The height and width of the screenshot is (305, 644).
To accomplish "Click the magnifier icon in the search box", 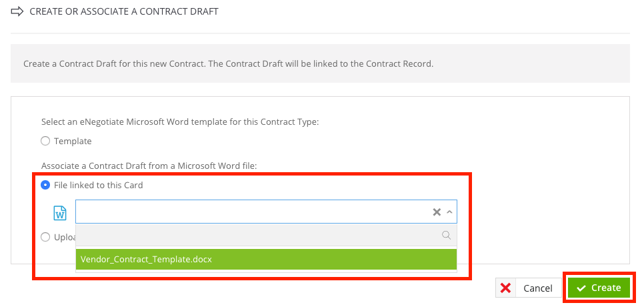I will point(446,235).
